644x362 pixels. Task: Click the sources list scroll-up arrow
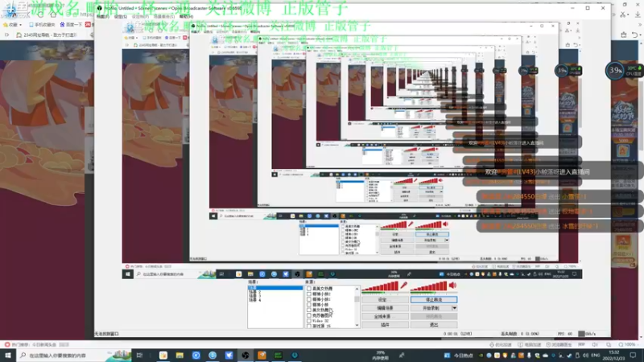[357, 289]
